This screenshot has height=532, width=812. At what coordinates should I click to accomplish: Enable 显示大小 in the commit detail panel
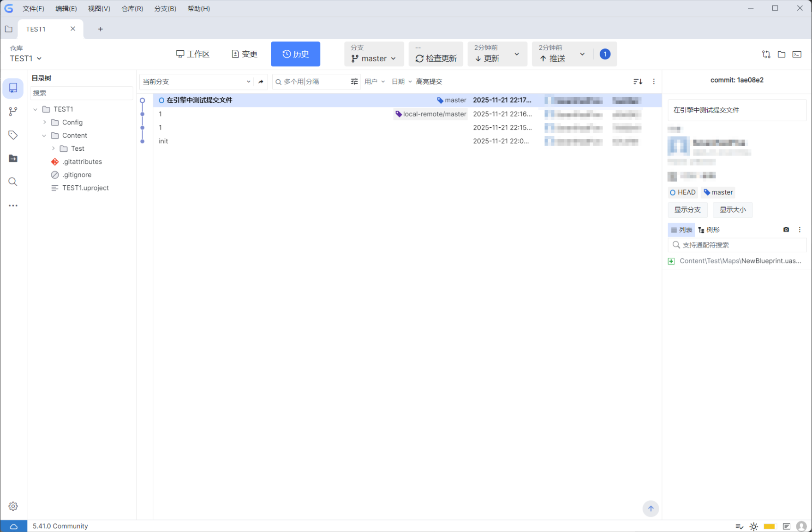pyautogui.click(x=732, y=210)
